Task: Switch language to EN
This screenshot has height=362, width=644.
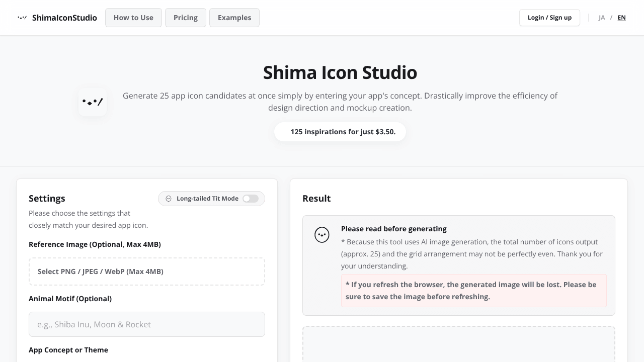Action: click(x=622, y=18)
